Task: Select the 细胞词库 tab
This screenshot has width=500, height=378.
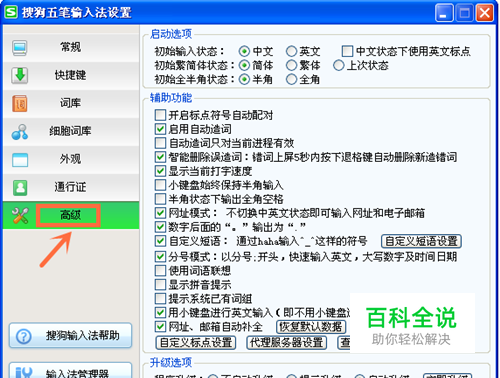Action: 71,131
